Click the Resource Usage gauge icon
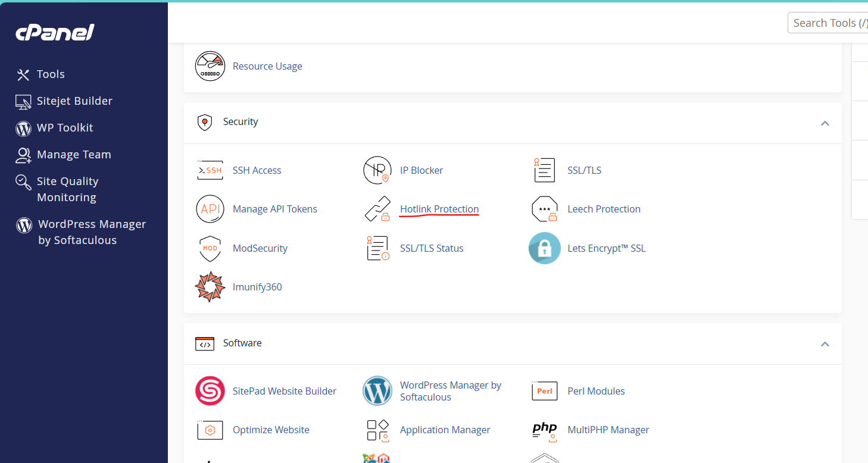868x463 pixels. (x=210, y=66)
